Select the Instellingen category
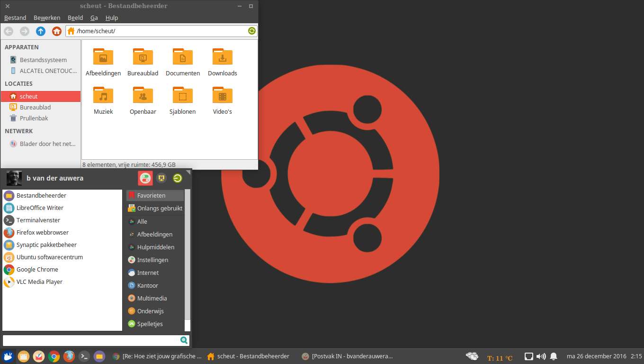The image size is (644, 364). coord(155,260)
